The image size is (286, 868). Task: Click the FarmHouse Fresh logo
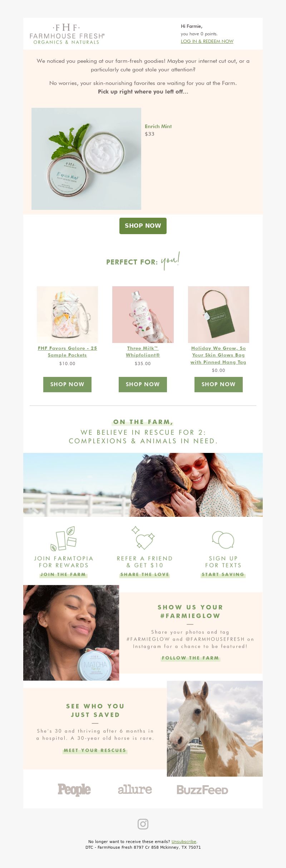67,34
